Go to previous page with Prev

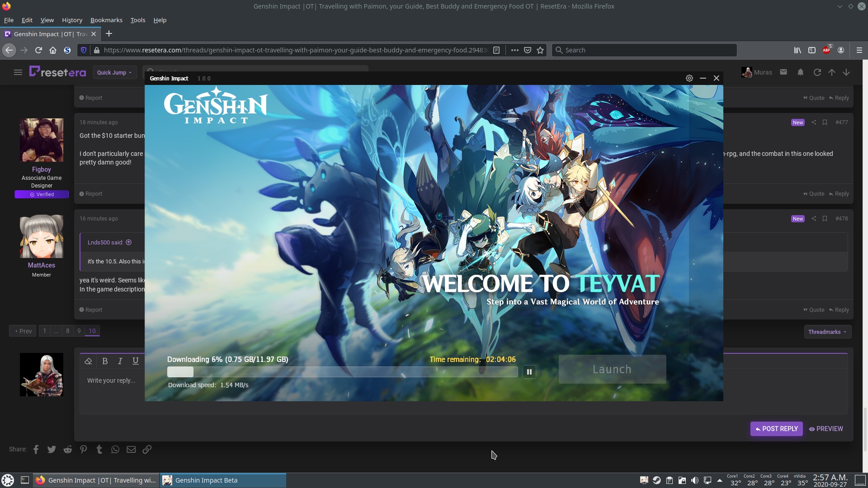point(23,331)
